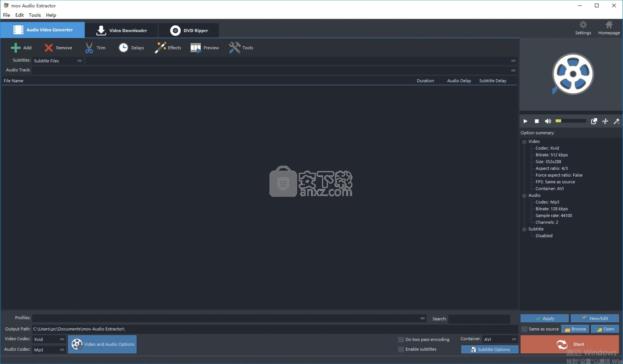Select Size: 352x288 tree item
This screenshot has height=364, width=623.
click(548, 162)
